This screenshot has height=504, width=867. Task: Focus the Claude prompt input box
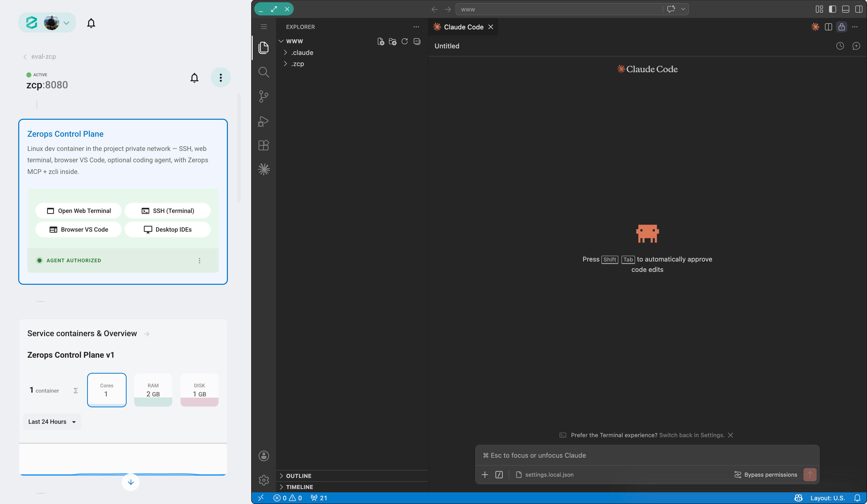point(647,455)
